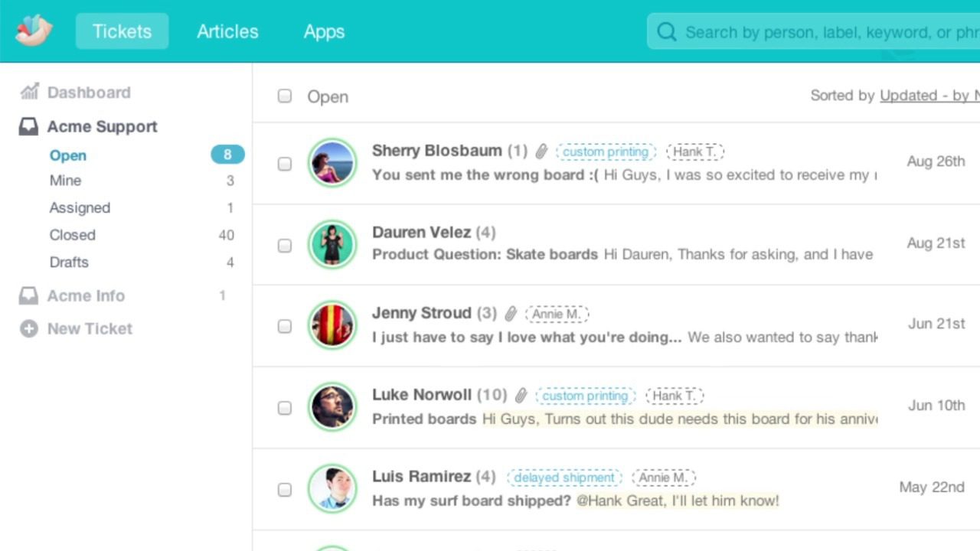Click the Hank T. assignee tag on Luke's ticket
The image size is (980, 551).
click(675, 396)
